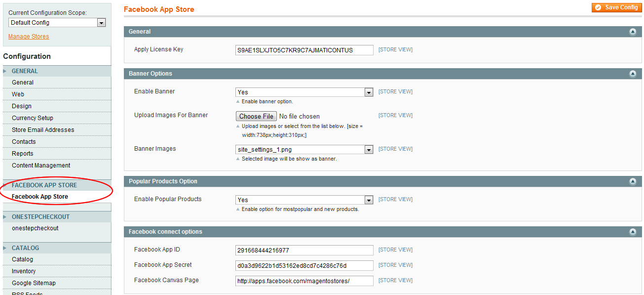Toggle the GENERAL sidebar group
Image resolution: width=644 pixels, height=295 pixels.
tap(57, 71)
